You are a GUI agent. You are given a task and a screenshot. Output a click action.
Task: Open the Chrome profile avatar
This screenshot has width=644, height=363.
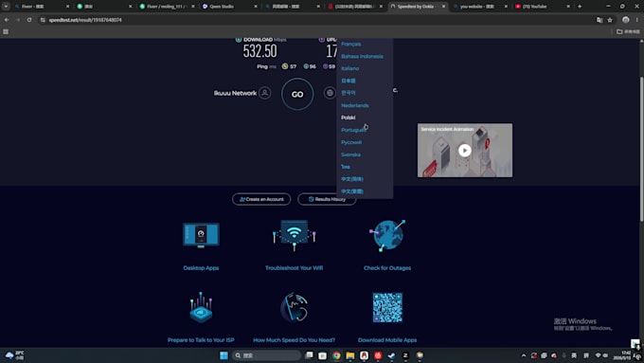pyautogui.click(x=625, y=20)
